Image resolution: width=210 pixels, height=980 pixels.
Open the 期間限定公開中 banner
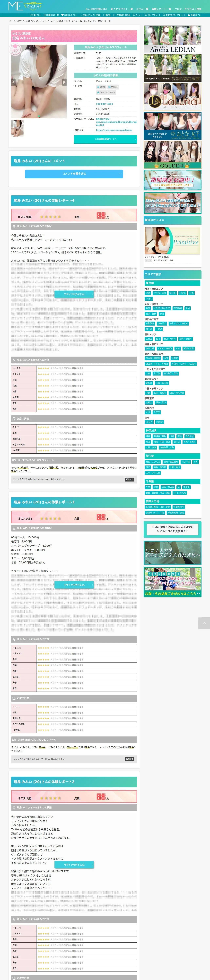pos(173,180)
